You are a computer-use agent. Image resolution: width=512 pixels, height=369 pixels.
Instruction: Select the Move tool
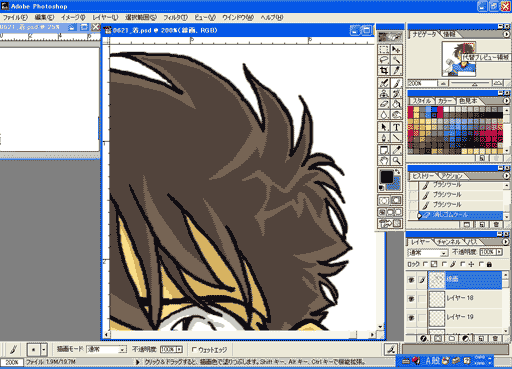click(x=396, y=50)
